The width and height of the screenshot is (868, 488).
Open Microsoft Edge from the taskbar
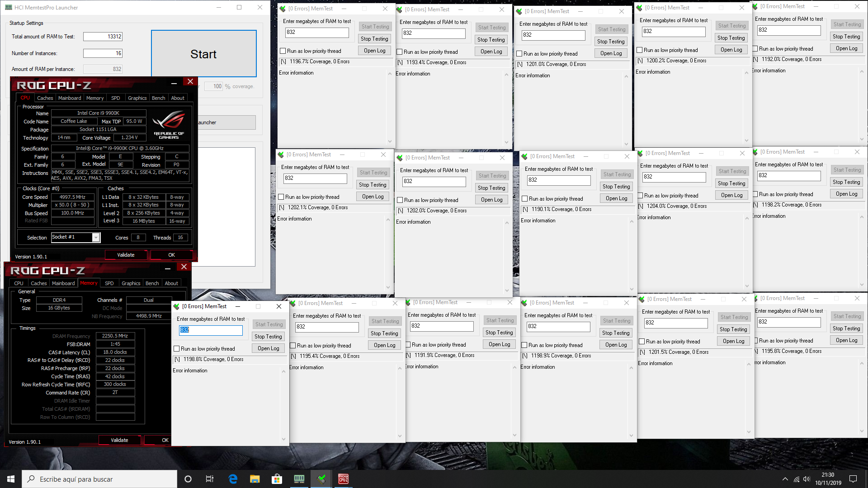tap(233, 479)
